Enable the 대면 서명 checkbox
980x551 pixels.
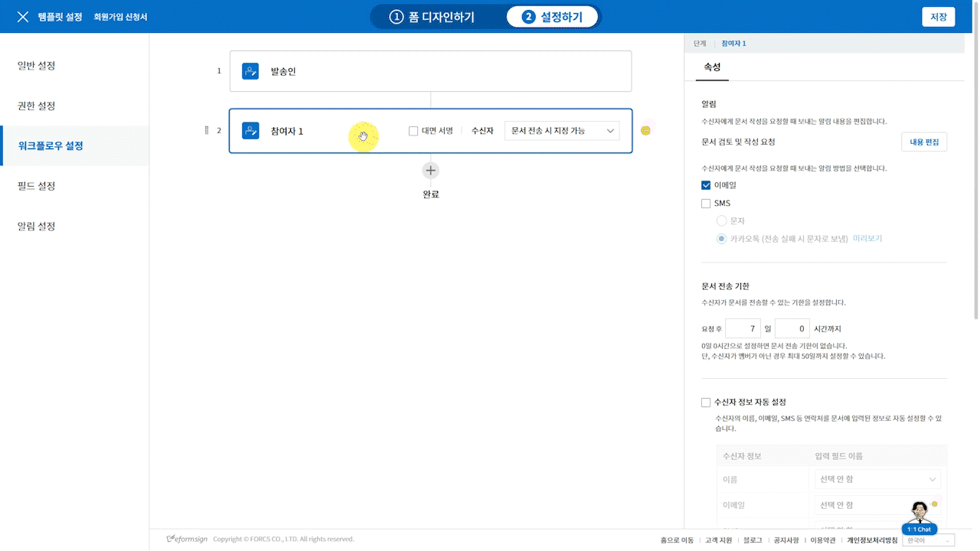click(413, 131)
